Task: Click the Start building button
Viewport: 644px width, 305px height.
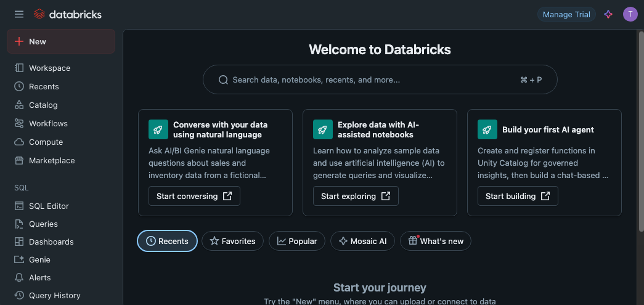Action: click(x=518, y=196)
